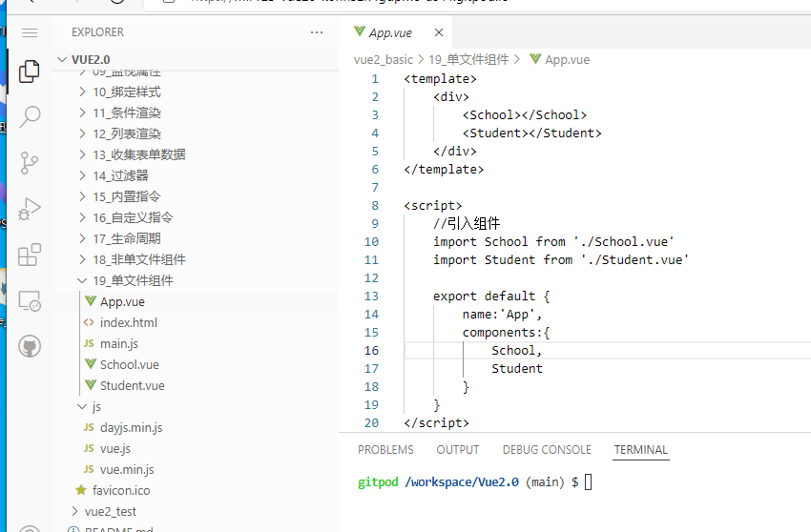The height and width of the screenshot is (532, 811).
Task: Switch to the OUTPUT panel tab
Action: 458,450
